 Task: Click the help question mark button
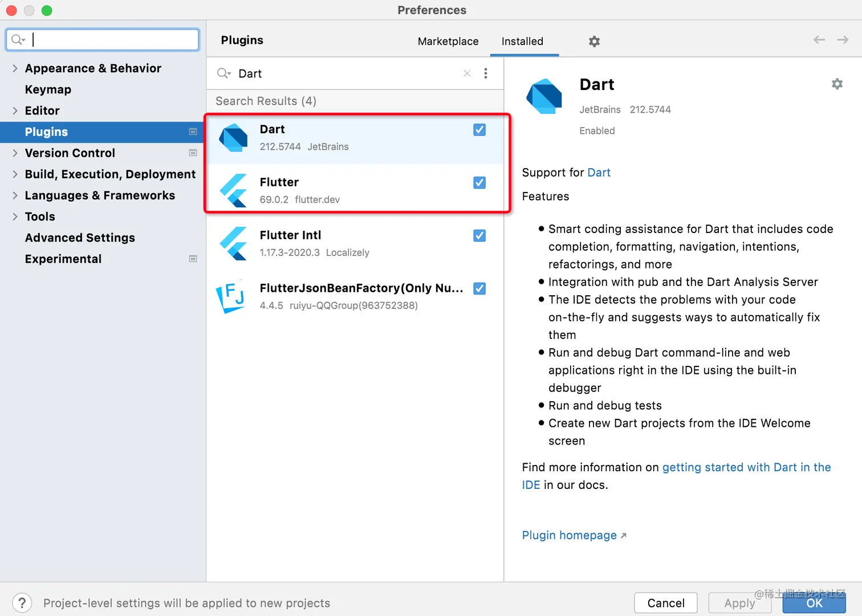(22, 602)
